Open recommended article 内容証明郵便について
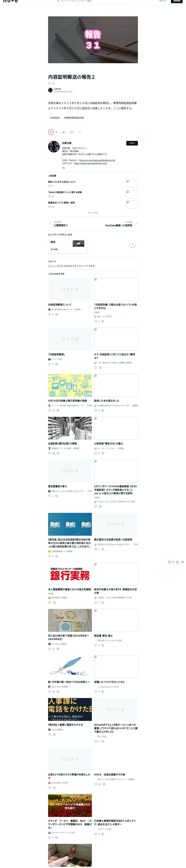This screenshot has height=868, width=186. (60, 305)
